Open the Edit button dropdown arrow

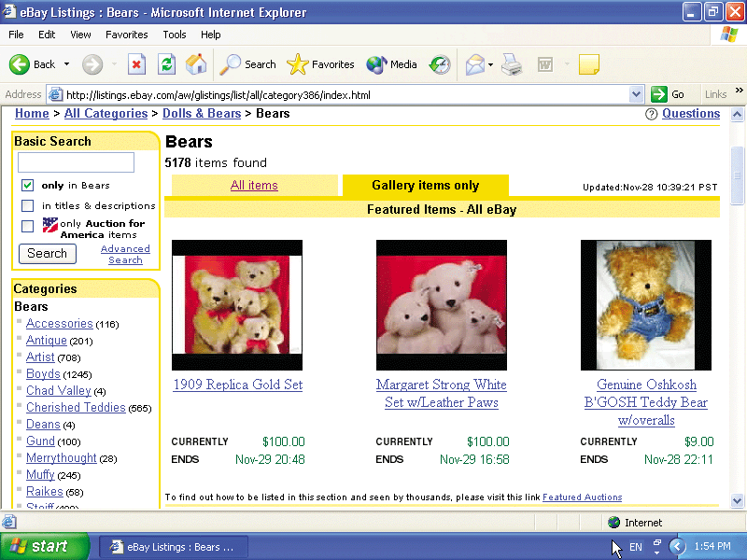[x=567, y=64]
